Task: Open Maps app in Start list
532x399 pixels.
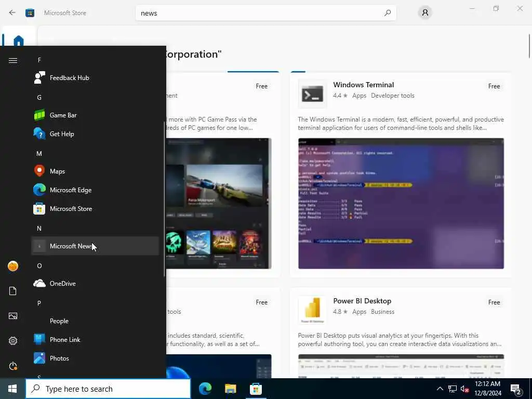Action: pos(95,171)
